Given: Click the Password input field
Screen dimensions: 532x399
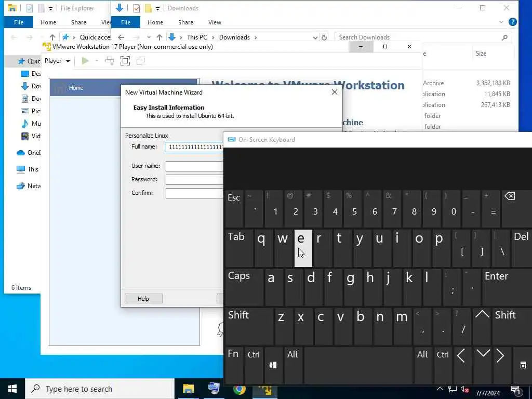Looking at the screenshot, I should point(194,179).
